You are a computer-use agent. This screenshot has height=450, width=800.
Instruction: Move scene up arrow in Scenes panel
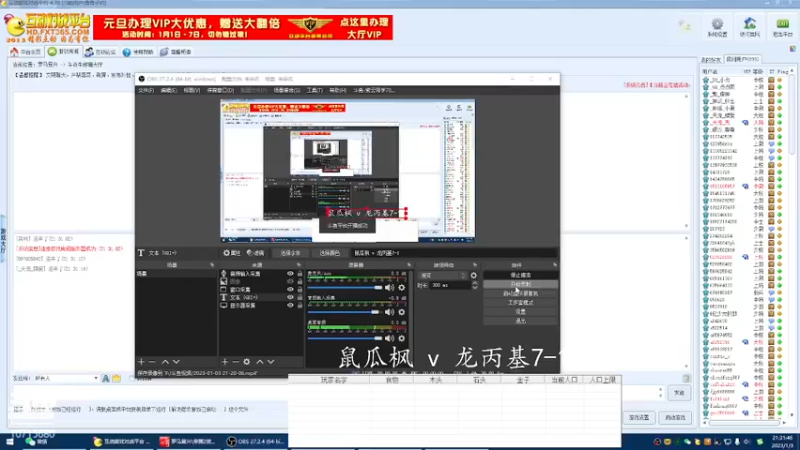tap(165, 362)
